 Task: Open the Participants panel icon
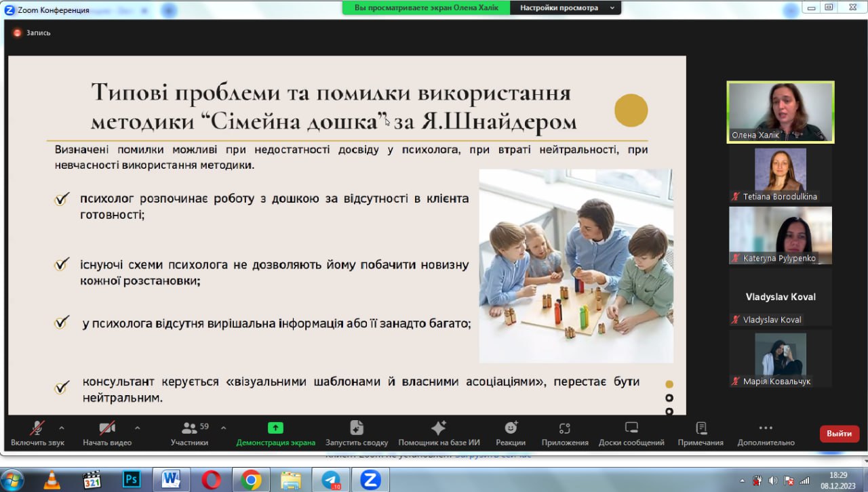189,428
